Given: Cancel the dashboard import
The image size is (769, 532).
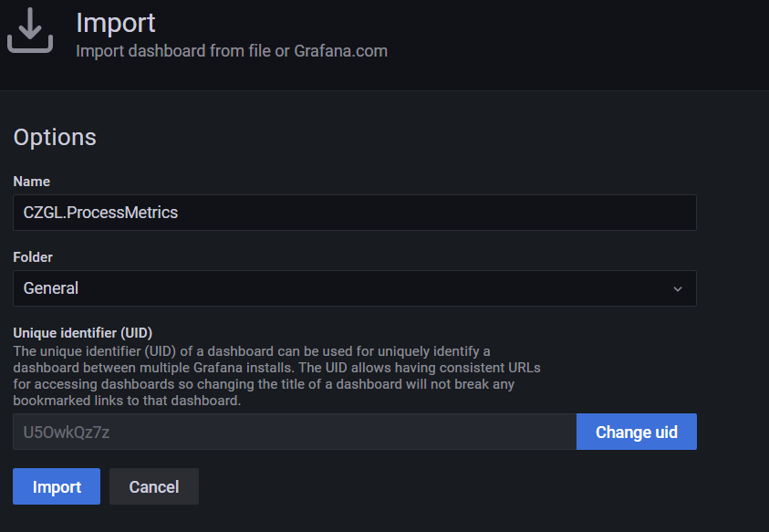Looking at the screenshot, I should click(x=154, y=486).
